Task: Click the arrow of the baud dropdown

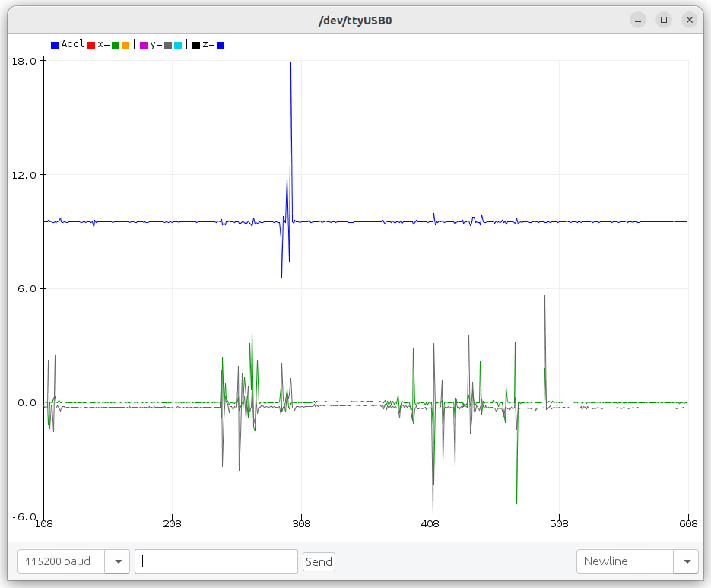Action: (119, 561)
